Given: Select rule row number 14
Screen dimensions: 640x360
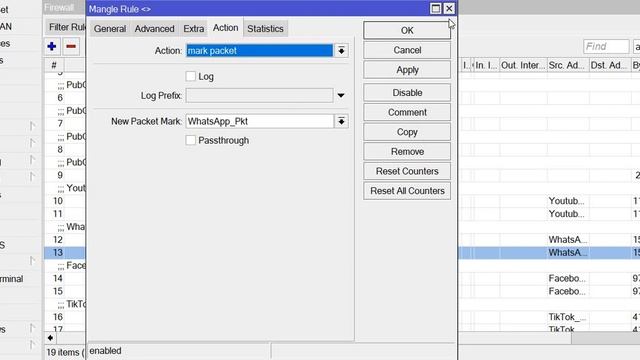Looking at the screenshot, I should click(x=58, y=278).
